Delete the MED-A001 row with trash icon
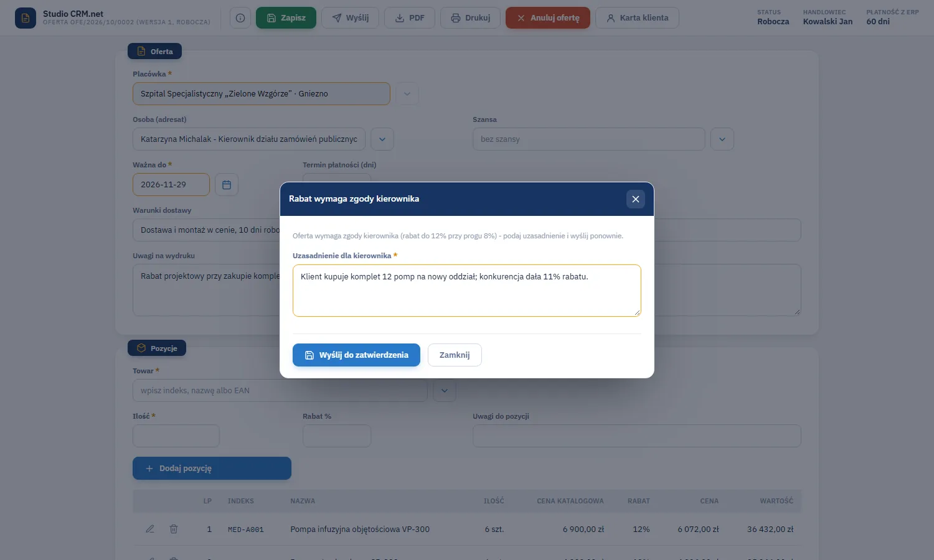The width and height of the screenshot is (934, 560). pos(174,529)
